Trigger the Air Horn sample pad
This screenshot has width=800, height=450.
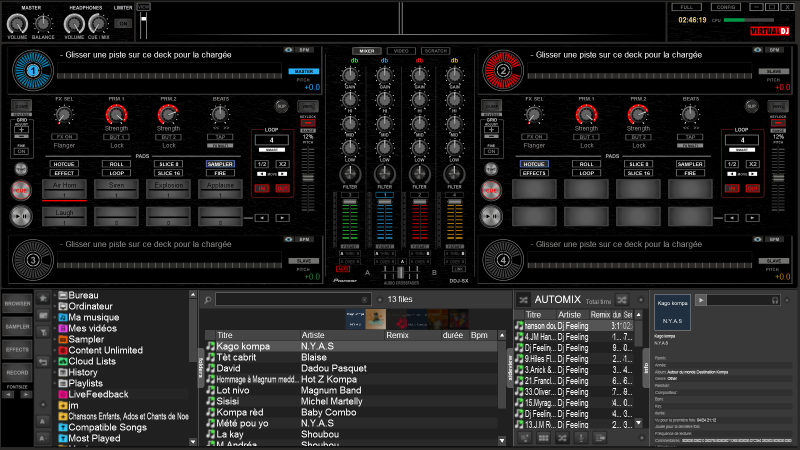64,189
